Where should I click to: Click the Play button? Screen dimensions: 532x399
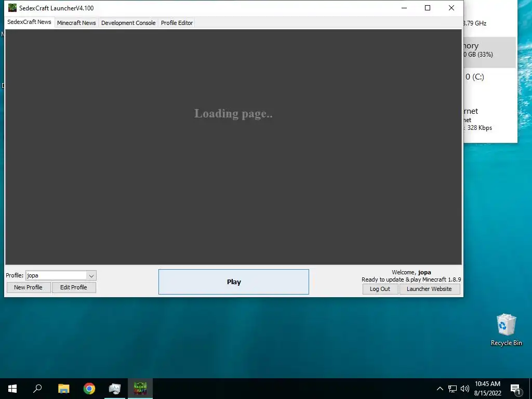click(233, 282)
